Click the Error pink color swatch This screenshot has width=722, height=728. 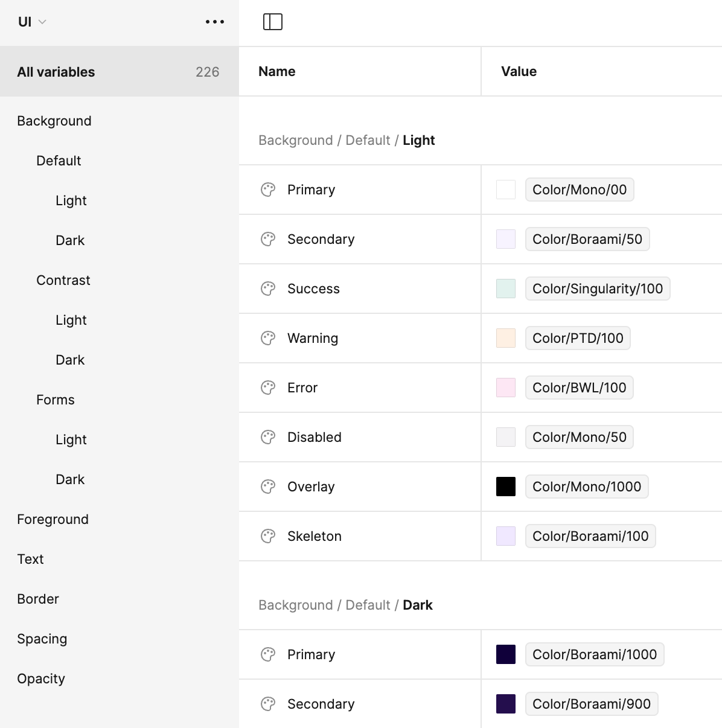pyautogui.click(x=506, y=388)
